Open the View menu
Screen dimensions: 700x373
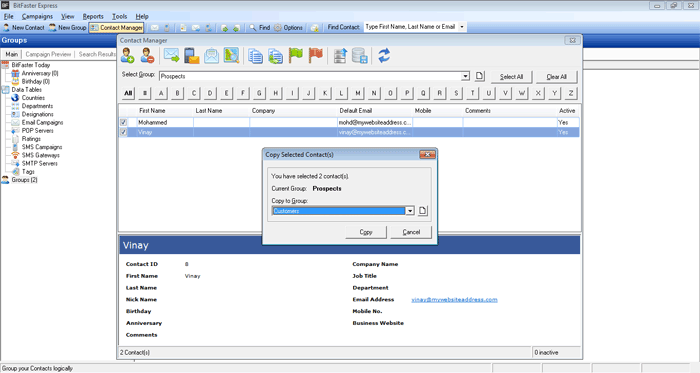click(68, 17)
